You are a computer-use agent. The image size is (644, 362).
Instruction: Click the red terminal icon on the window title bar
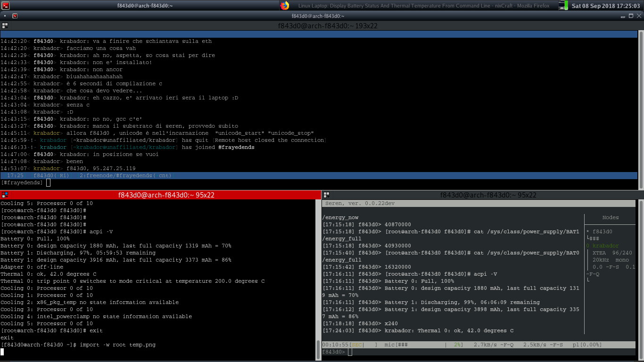pos(15,16)
